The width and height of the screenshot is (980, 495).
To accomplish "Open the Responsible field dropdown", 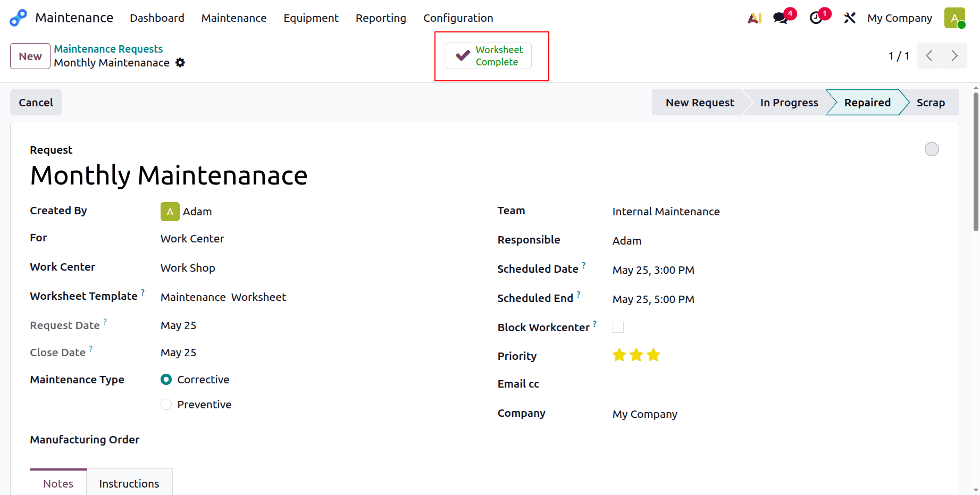I will coord(775,241).
